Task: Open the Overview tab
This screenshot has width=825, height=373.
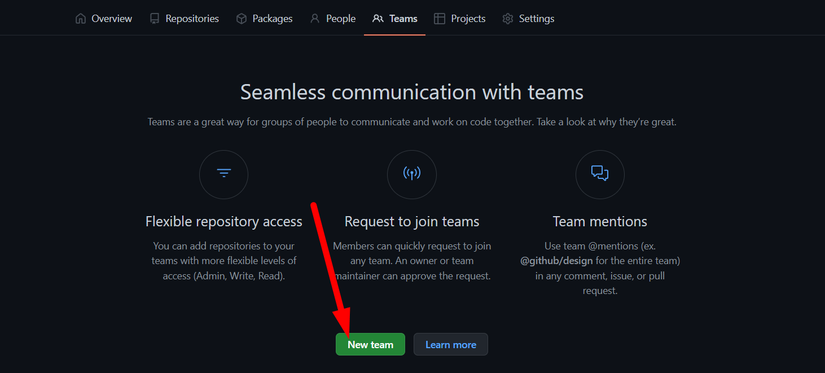Action: click(x=104, y=18)
